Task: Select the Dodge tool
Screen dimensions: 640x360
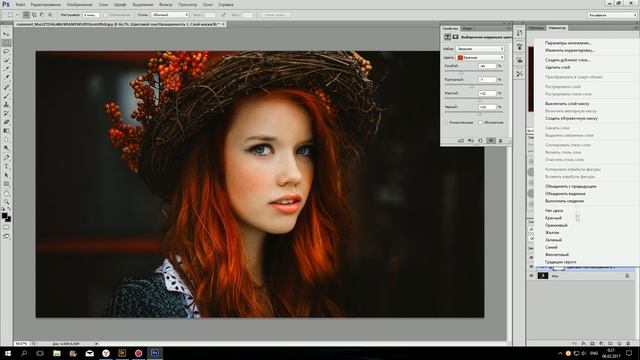Action: pos(6,148)
